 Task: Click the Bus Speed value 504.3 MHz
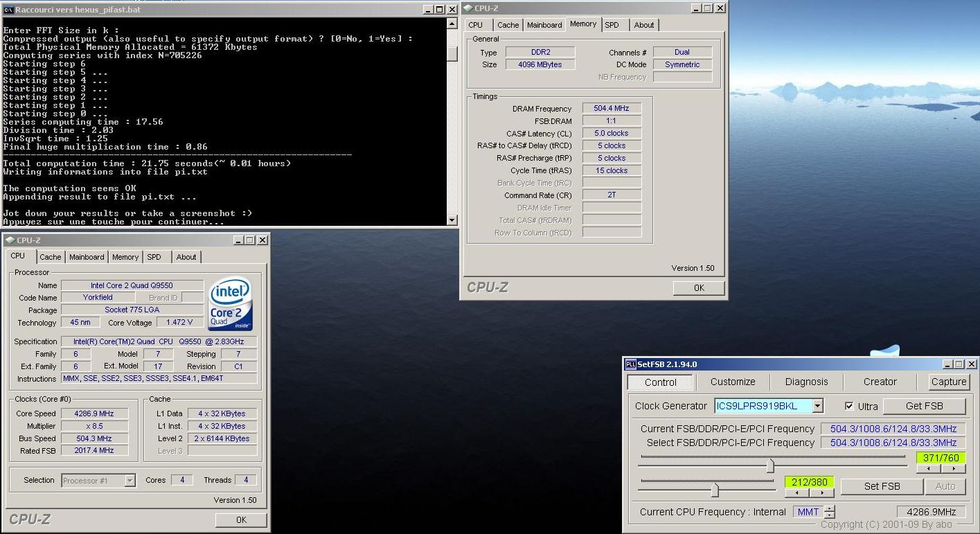tap(94, 438)
